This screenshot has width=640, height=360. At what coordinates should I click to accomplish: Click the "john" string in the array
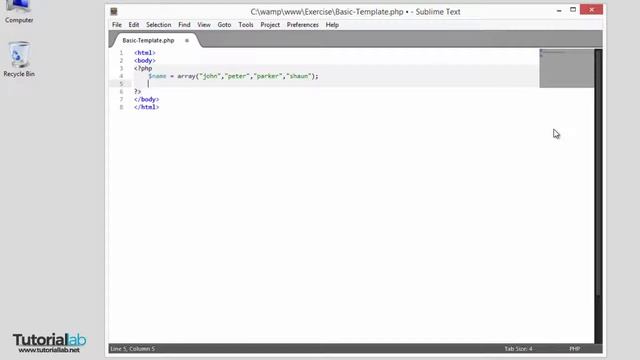209,76
